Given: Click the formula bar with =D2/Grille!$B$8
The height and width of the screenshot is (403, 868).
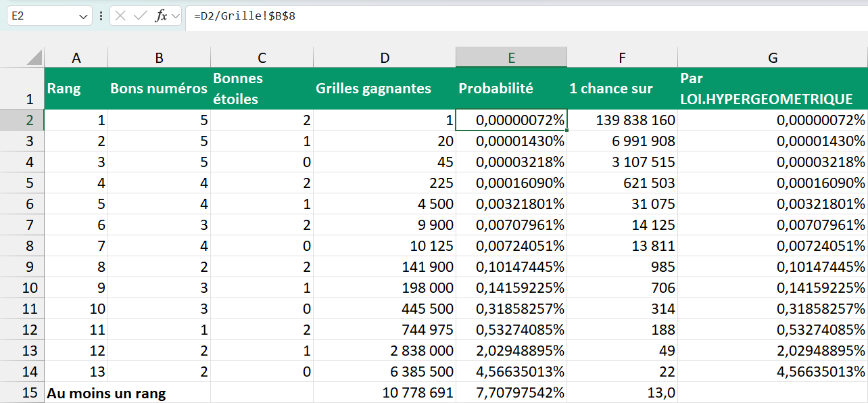Looking at the screenshot, I should point(527,16).
